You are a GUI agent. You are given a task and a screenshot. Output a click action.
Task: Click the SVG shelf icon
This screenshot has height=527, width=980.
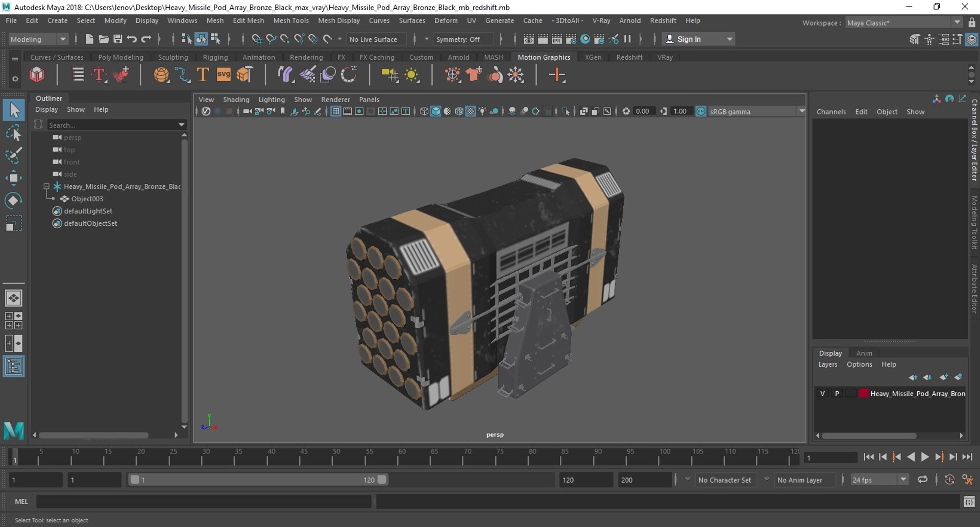point(224,75)
